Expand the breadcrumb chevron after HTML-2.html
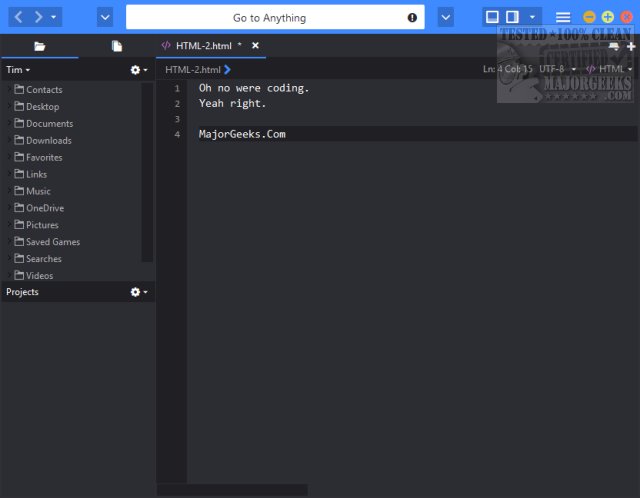Viewport: 640px width, 498px height. (x=227, y=70)
